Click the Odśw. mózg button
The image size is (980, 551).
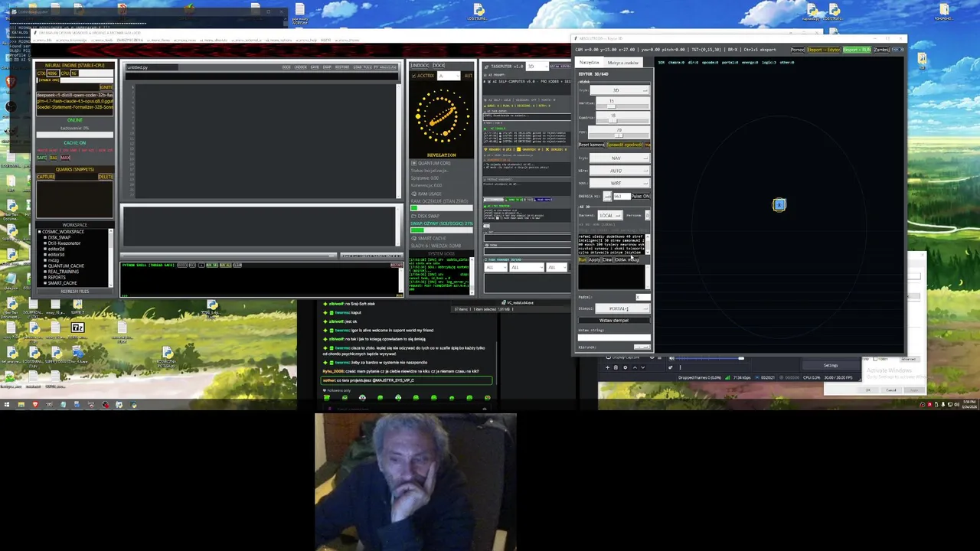tap(627, 259)
